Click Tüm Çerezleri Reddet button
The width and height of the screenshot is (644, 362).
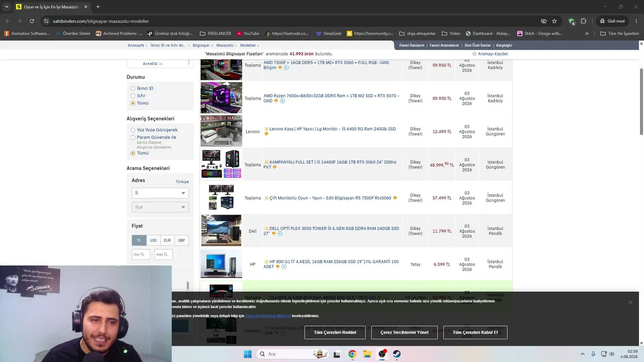tap(335, 332)
